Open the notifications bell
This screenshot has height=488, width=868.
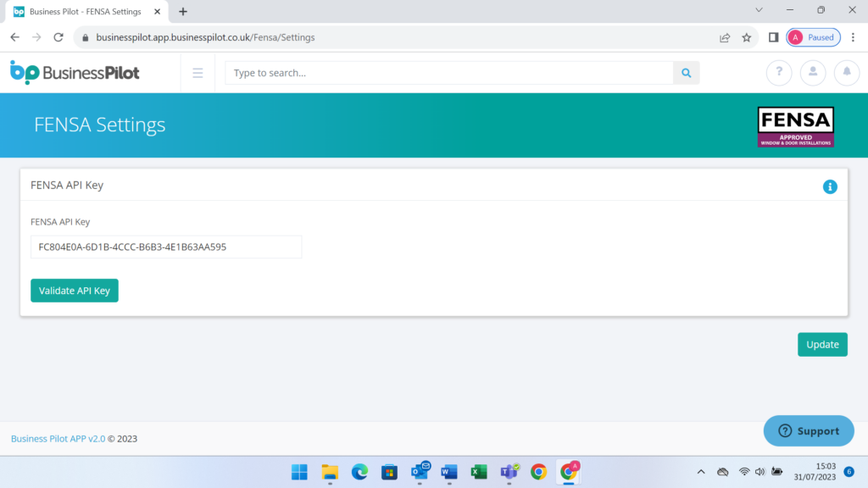click(847, 73)
